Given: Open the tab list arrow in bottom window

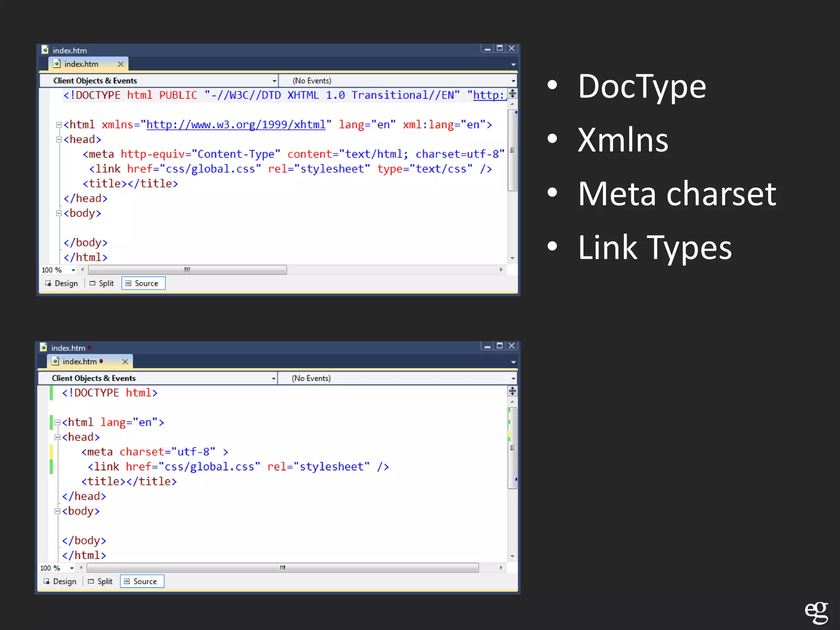Looking at the screenshot, I should (513, 362).
